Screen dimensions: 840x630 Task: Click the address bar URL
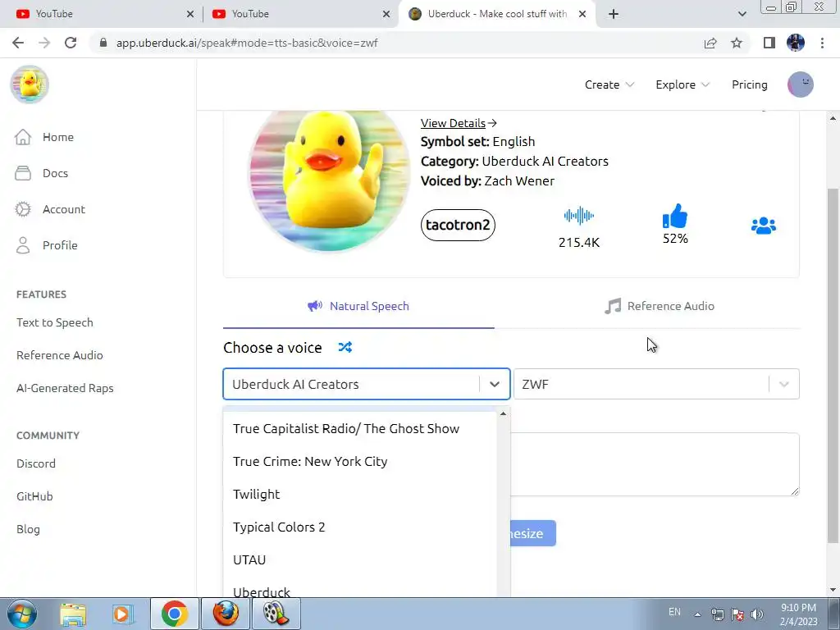[247, 43]
